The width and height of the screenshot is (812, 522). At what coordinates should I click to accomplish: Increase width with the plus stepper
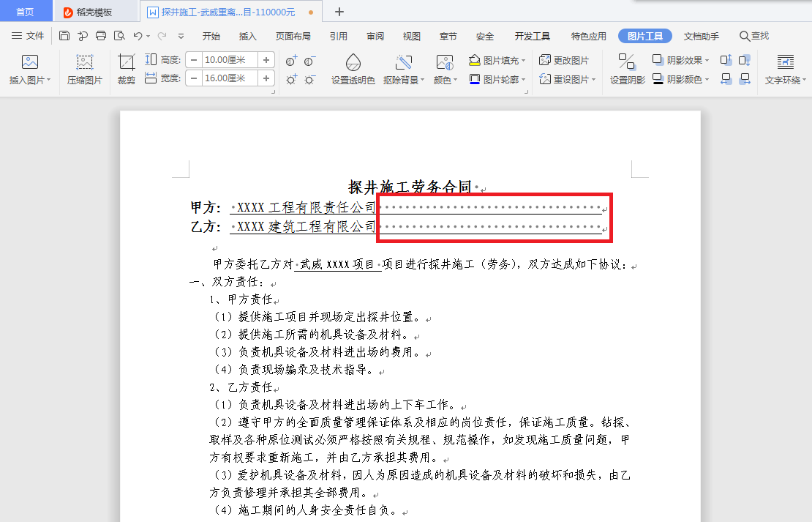pyautogui.click(x=266, y=78)
